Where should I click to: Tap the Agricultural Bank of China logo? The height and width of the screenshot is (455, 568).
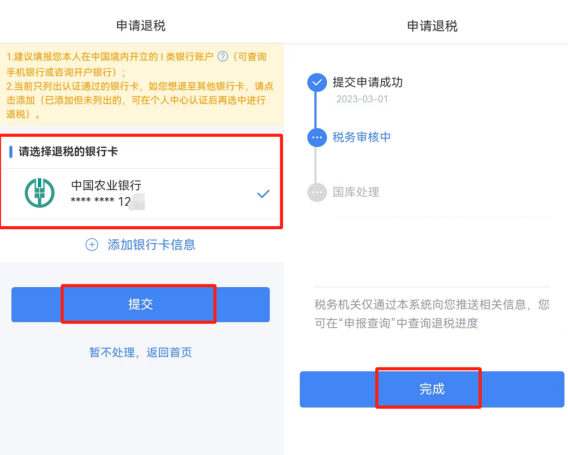(x=39, y=193)
